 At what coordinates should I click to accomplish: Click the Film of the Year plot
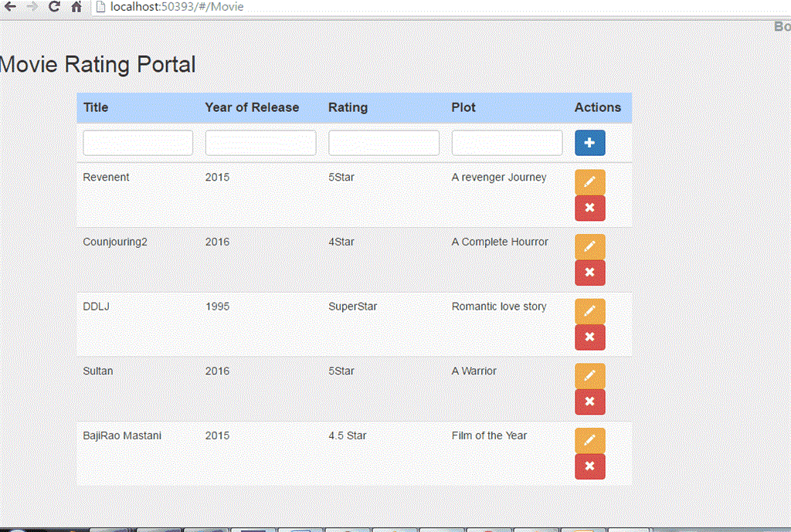pos(489,435)
